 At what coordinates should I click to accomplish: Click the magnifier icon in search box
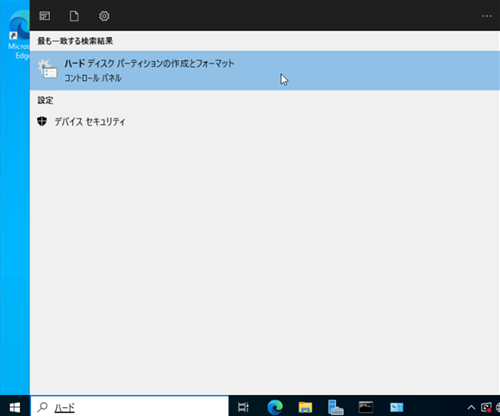[42, 407]
